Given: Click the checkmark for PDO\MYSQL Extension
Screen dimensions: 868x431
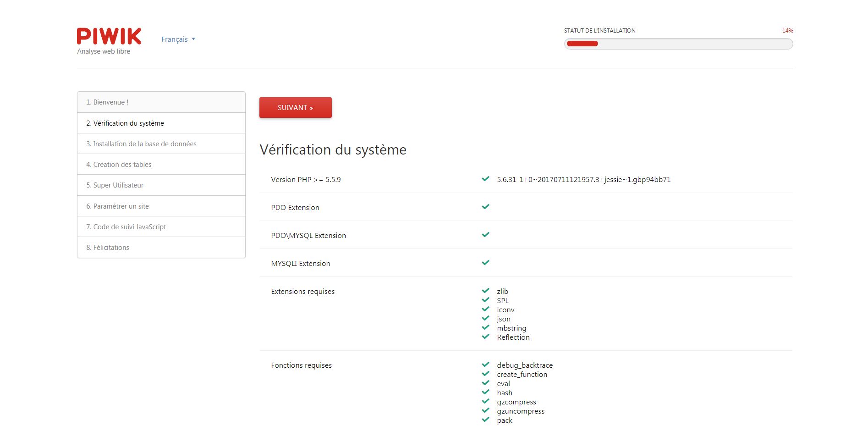Looking at the screenshot, I should pyautogui.click(x=485, y=235).
